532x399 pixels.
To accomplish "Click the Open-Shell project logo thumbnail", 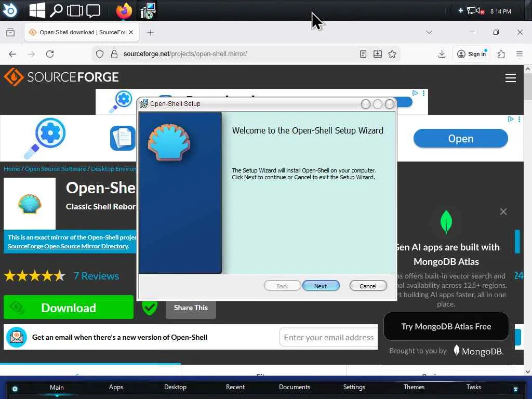I will (x=30, y=204).
